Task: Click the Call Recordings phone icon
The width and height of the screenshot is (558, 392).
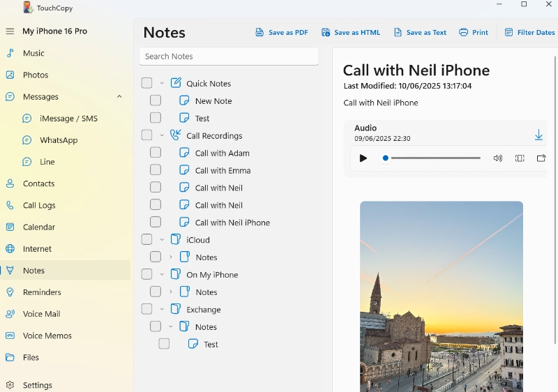Action: (x=176, y=135)
